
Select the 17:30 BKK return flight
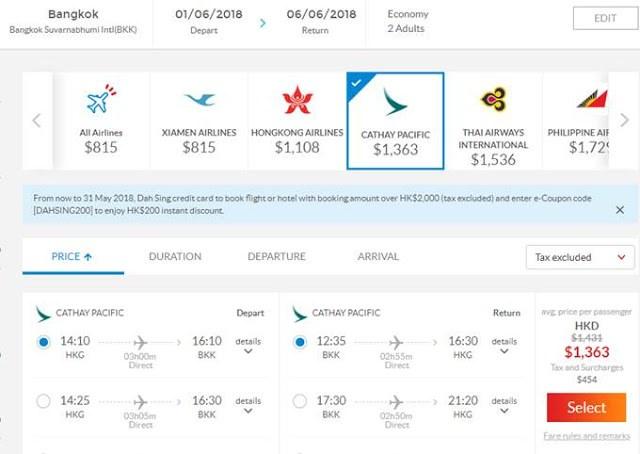300,401
